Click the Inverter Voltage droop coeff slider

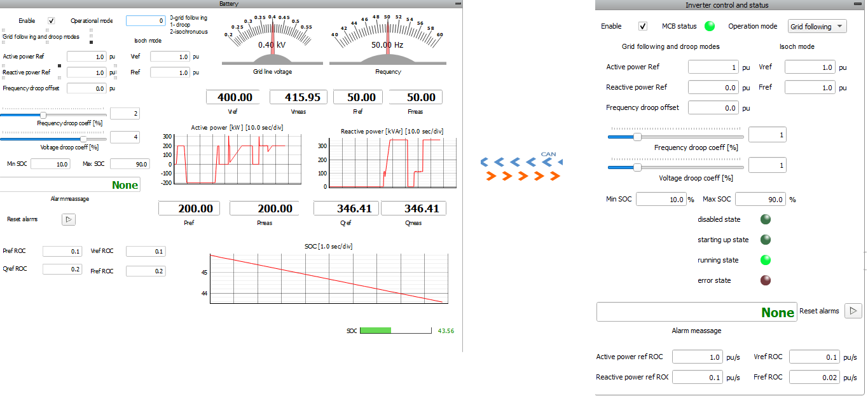pyautogui.click(x=637, y=167)
